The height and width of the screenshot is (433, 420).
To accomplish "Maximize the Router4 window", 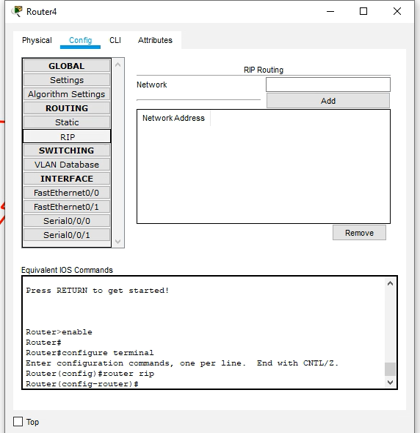I will 363,11.
